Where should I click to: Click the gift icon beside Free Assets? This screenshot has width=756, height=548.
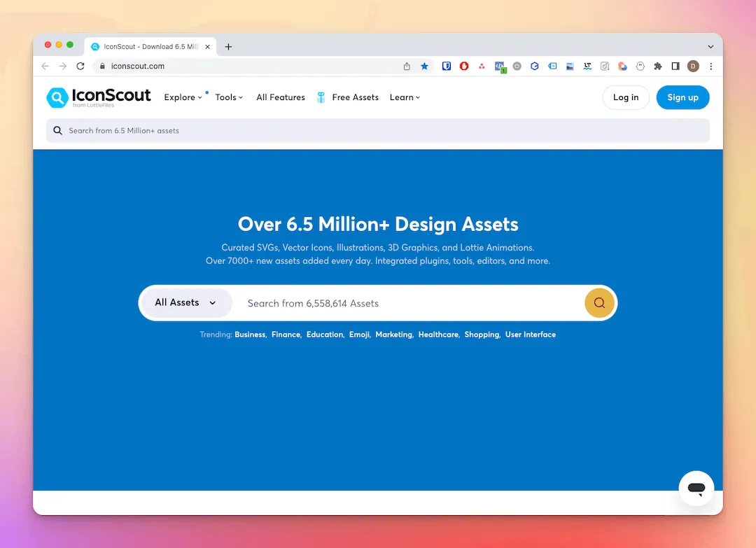pos(321,97)
